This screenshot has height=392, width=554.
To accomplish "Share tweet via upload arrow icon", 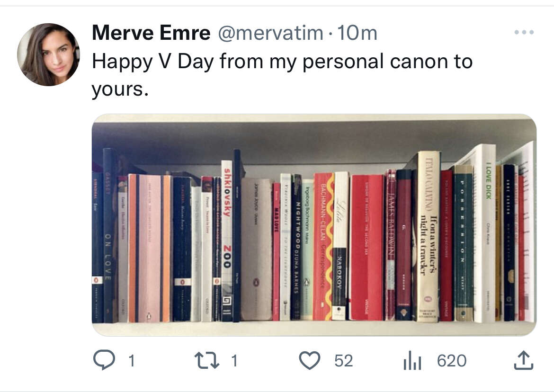I will [524, 360].
